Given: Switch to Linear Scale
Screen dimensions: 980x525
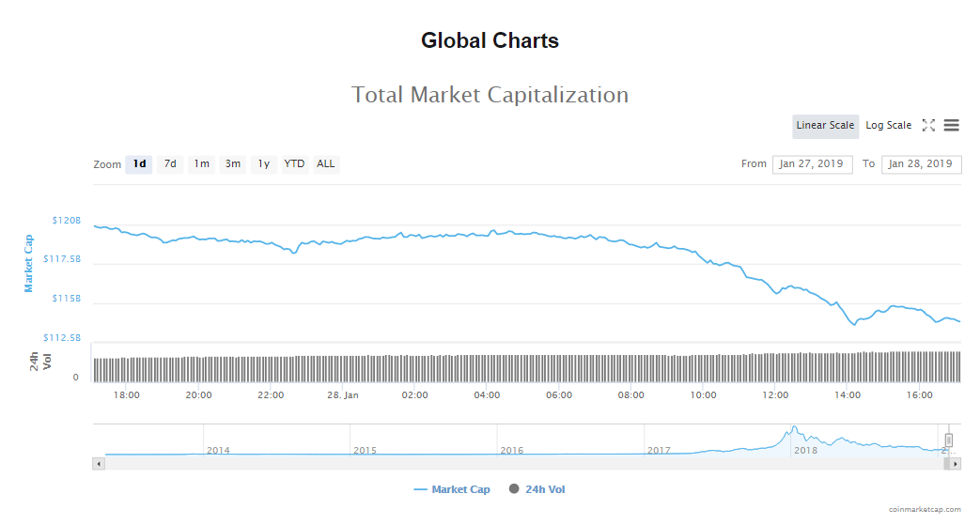Looking at the screenshot, I should 825,126.
